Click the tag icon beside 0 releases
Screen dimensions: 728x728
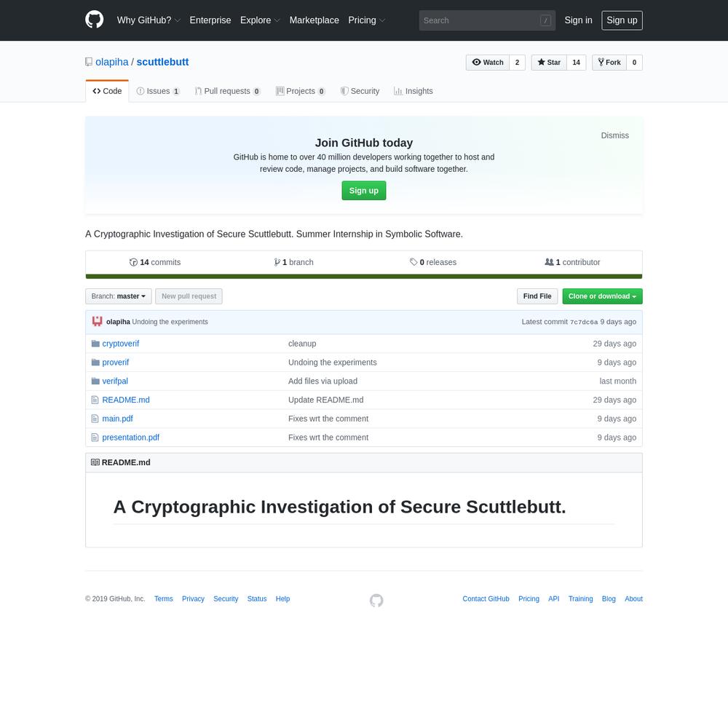pyautogui.click(x=414, y=262)
